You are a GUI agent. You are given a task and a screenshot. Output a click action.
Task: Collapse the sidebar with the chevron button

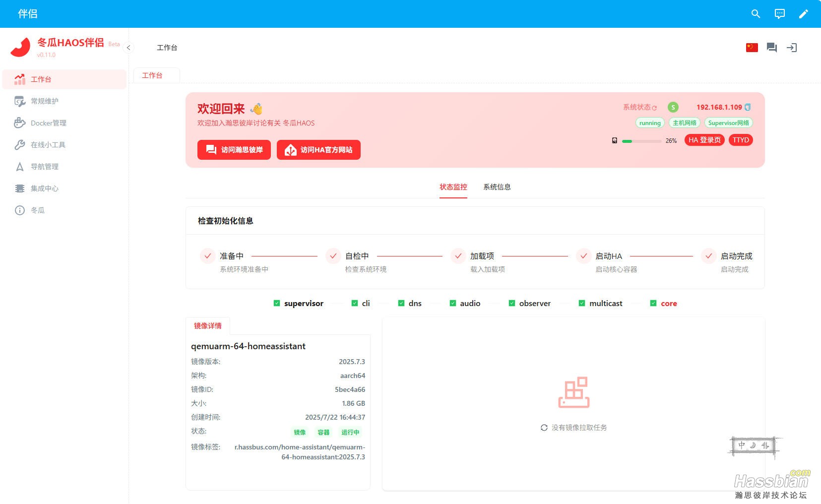coord(128,48)
